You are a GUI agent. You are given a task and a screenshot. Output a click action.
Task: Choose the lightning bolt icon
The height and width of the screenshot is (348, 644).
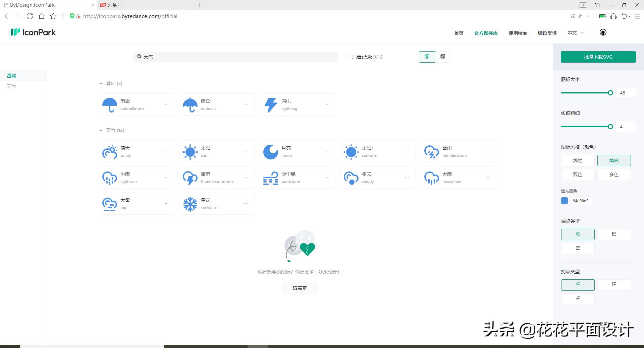(270, 105)
